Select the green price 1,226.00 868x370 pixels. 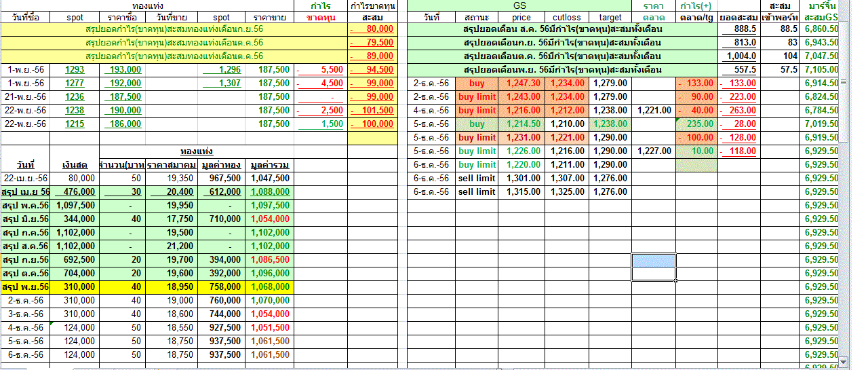point(521,151)
